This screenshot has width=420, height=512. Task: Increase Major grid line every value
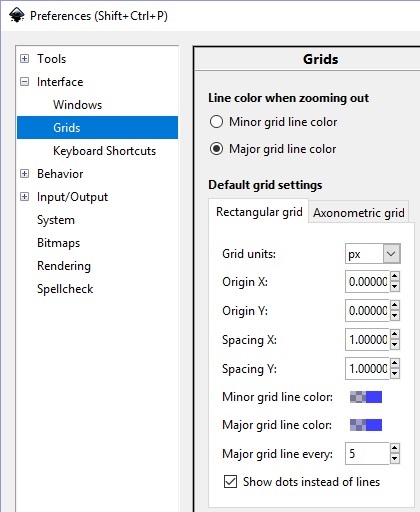pos(395,448)
